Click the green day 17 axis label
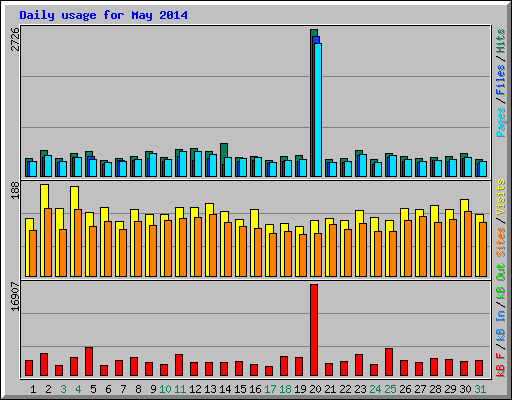The height and width of the screenshot is (400, 512). [270, 389]
